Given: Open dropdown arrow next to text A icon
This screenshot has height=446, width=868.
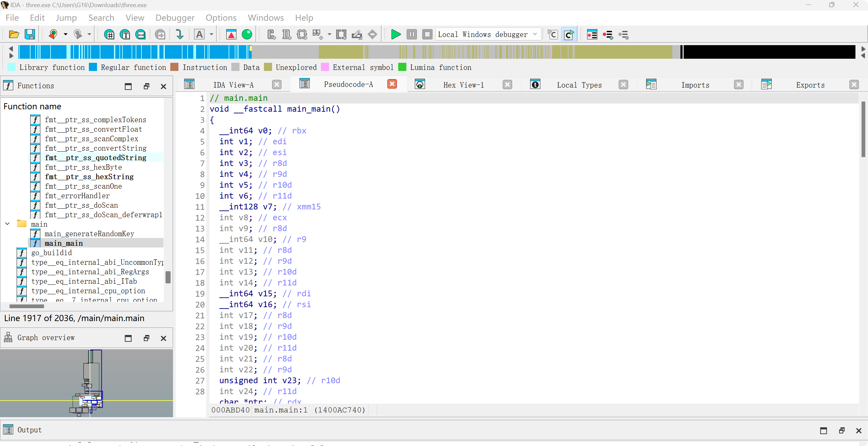Looking at the screenshot, I should (211, 34).
